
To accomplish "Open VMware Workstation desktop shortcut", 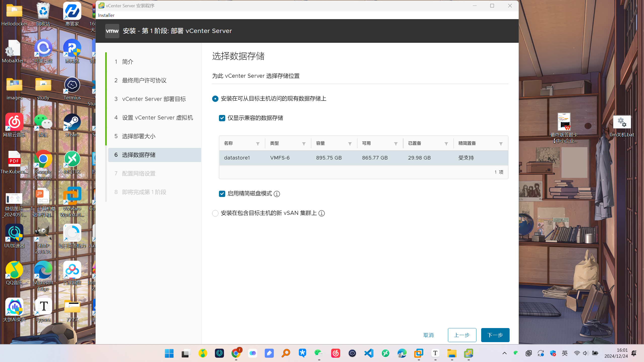I will tap(72, 202).
